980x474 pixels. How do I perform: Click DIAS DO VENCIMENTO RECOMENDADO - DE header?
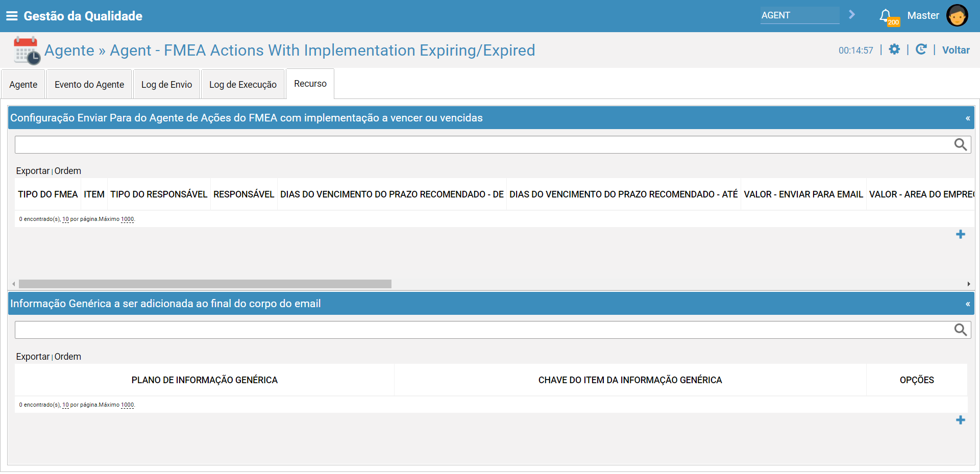pos(392,194)
